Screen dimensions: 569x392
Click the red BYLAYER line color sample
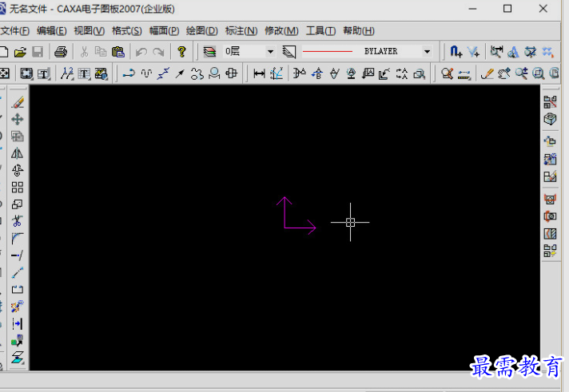click(x=328, y=51)
